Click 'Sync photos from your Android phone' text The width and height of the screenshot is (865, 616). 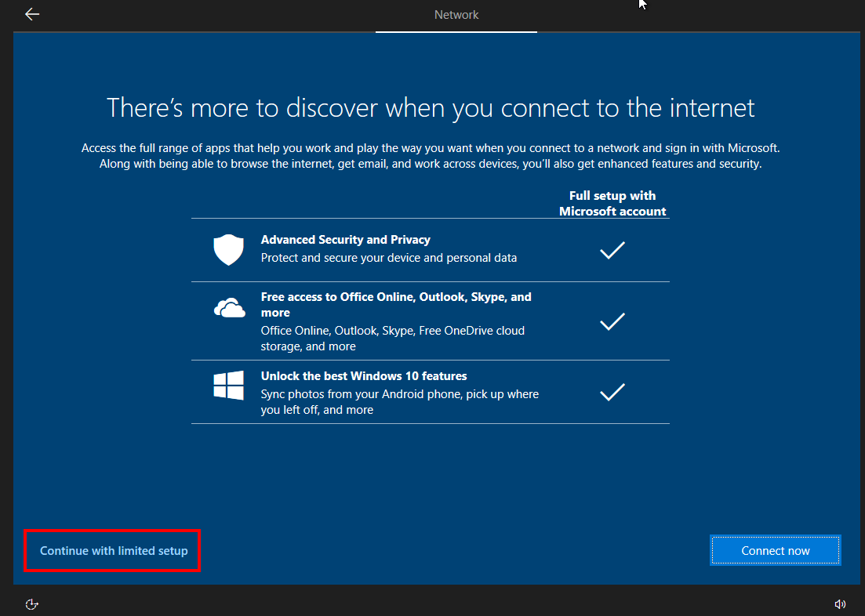click(x=399, y=401)
